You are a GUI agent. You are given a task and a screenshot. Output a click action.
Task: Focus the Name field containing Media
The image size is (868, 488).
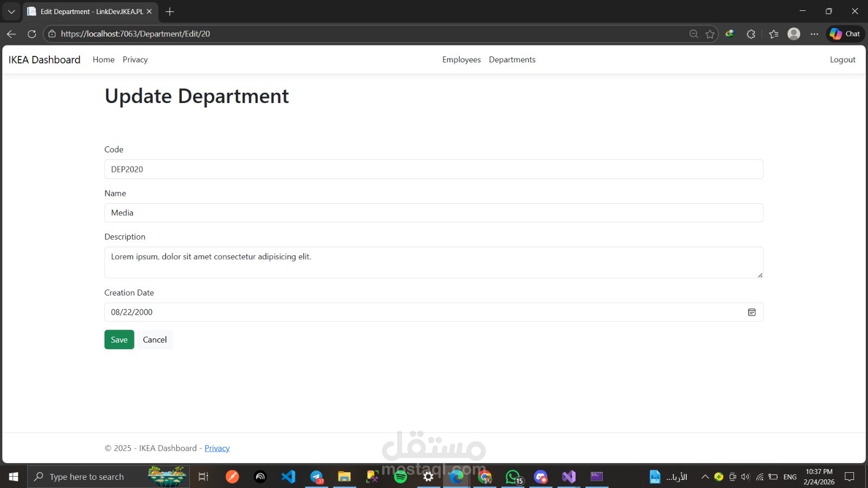pyautogui.click(x=434, y=213)
